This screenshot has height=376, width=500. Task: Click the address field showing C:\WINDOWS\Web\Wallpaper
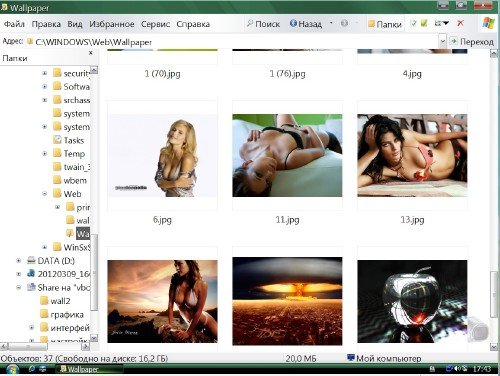233,42
